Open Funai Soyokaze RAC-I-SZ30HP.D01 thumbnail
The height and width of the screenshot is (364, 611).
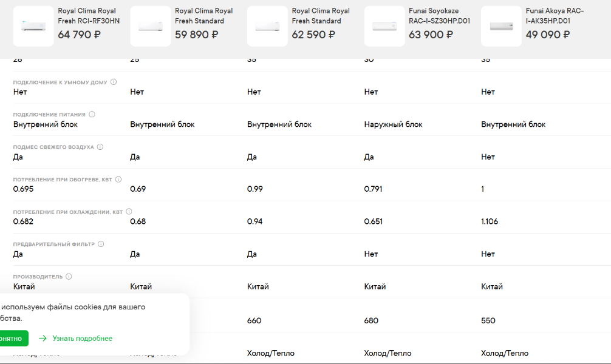(x=384, y=26)
